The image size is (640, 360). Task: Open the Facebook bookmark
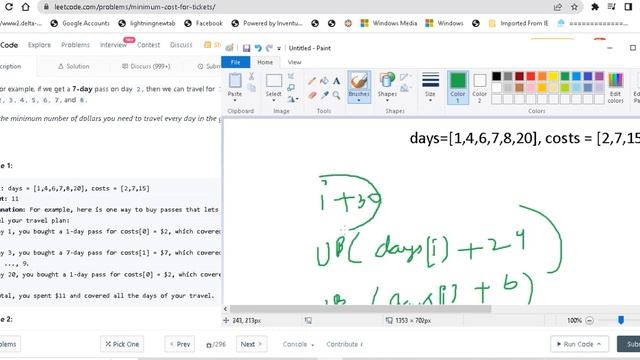pos(203,23)
